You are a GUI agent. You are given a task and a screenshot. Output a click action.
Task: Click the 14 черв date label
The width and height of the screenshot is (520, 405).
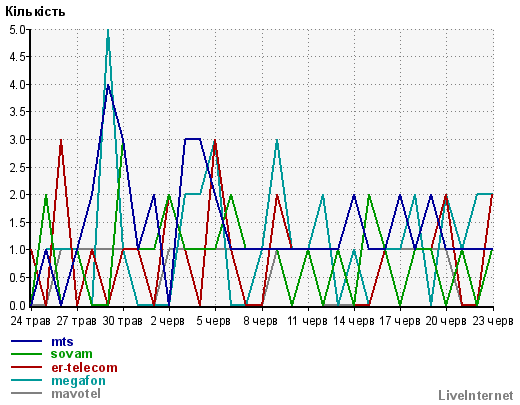point(353,321)
